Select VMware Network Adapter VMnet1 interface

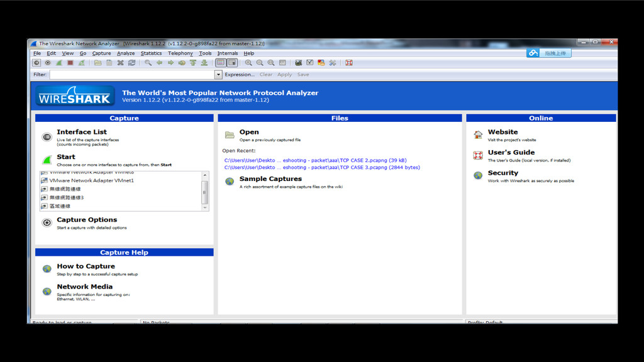[x=92, y=180]
